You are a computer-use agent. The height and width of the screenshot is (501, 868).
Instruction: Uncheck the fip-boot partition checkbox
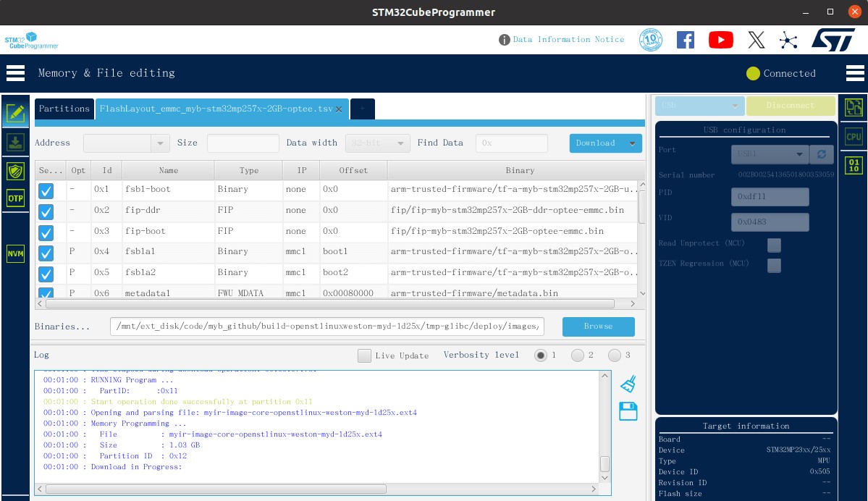46,232
